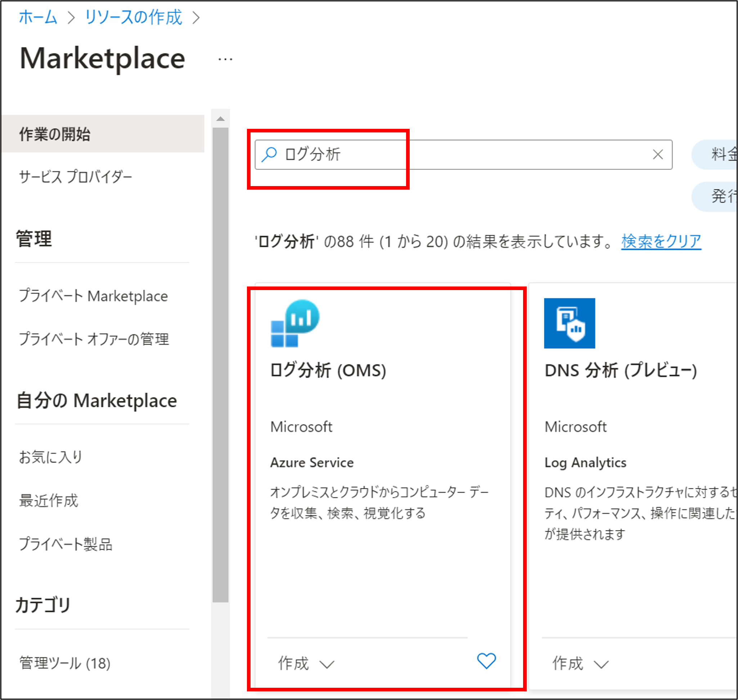Open プライベート Marketplace menu item

(93, 296)
